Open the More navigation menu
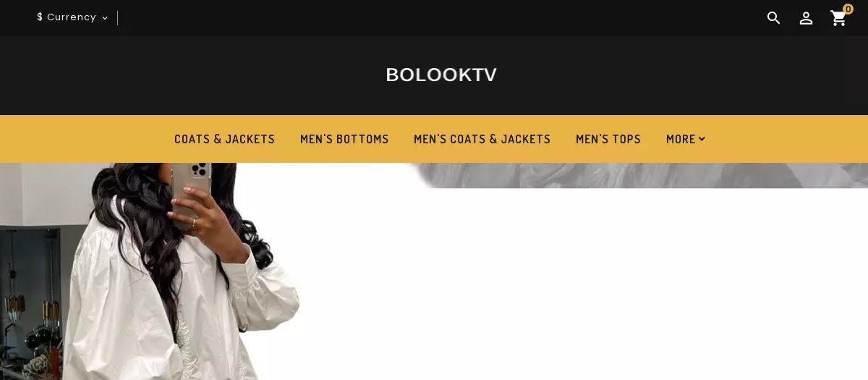 click(686, 139)
